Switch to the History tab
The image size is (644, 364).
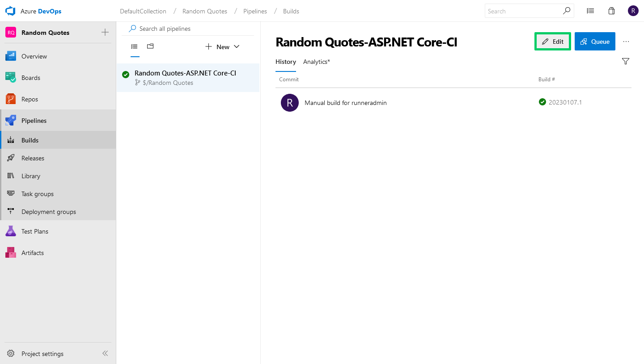pos(286,62)
